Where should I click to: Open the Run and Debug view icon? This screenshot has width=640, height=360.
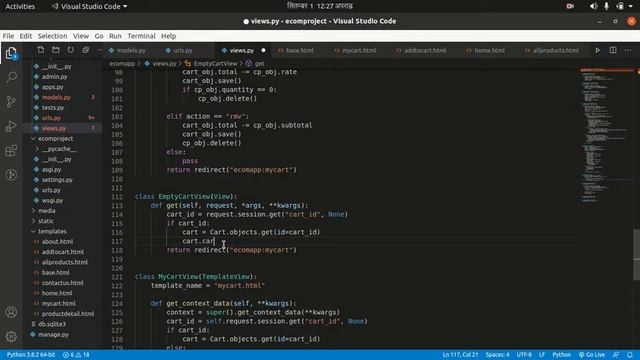point(11,126)
